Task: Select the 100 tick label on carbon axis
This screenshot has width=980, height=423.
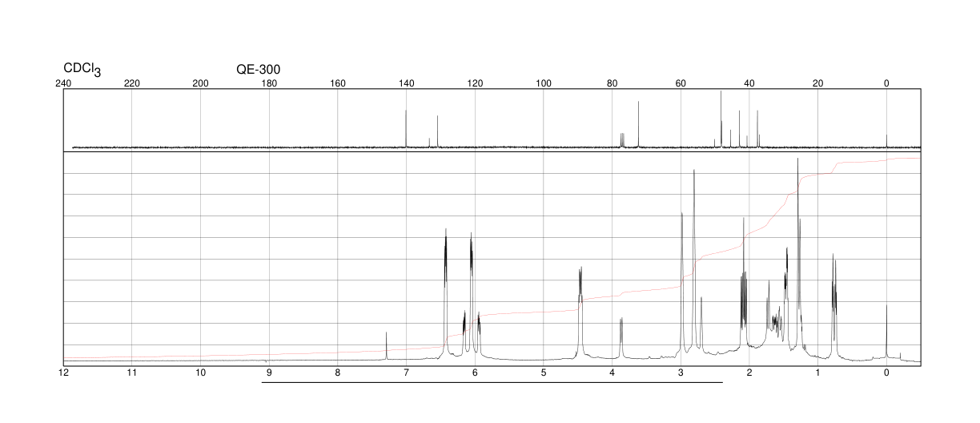Action: click(x=544, y=83)
